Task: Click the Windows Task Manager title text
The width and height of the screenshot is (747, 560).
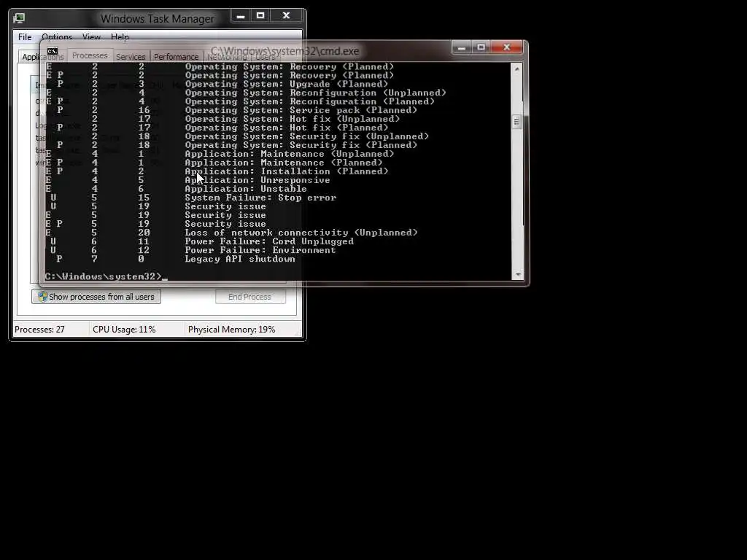Action: [158, 18]
